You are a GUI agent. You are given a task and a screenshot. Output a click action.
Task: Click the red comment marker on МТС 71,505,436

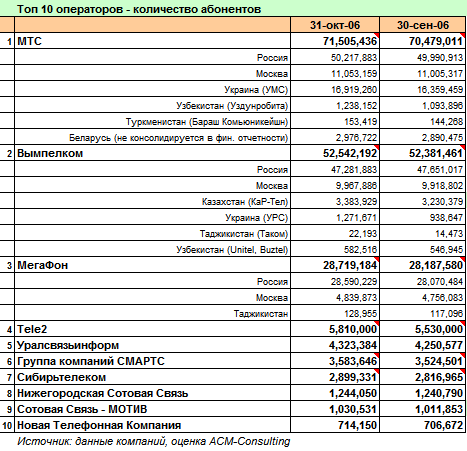tap(377, 35)
